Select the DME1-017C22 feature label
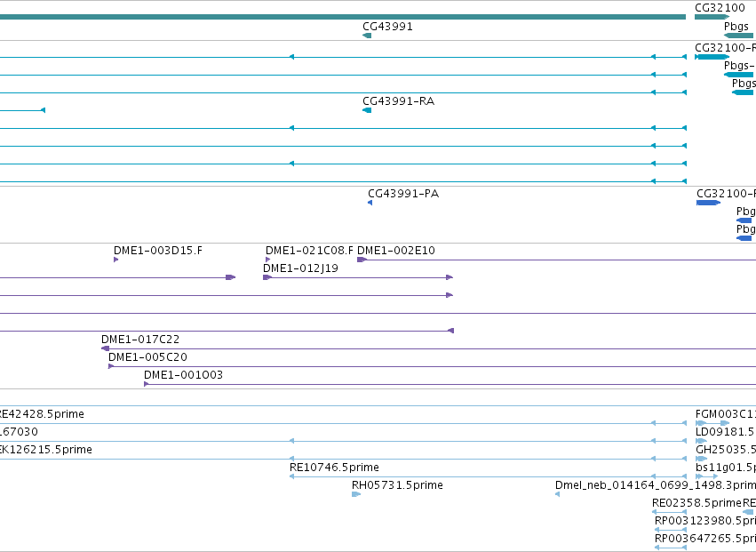756x552 pixels. point(140,340)
